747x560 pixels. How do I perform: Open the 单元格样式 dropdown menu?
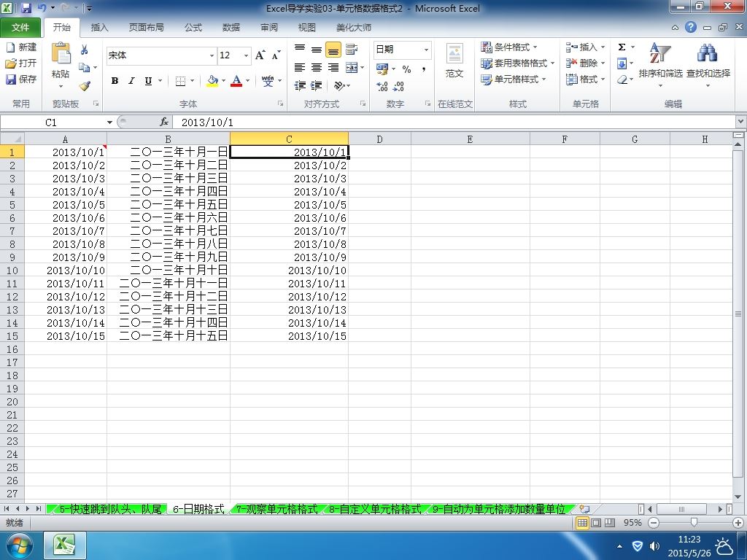[x=513, y=79]
